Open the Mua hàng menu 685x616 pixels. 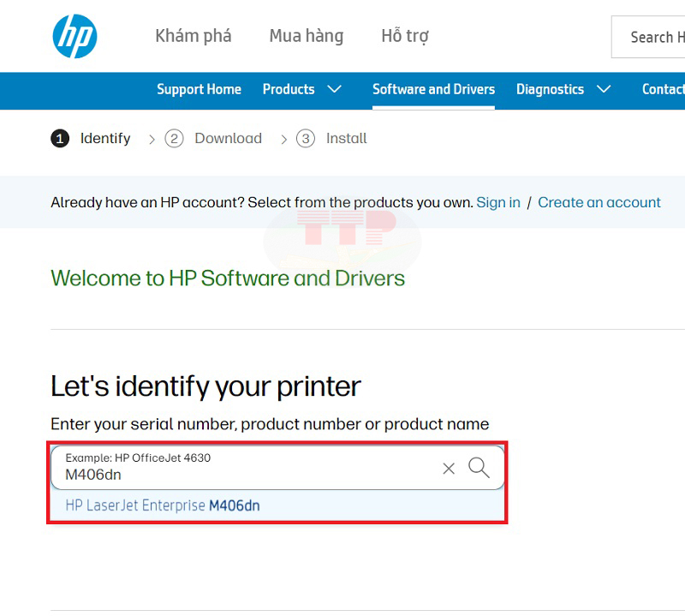306,36
